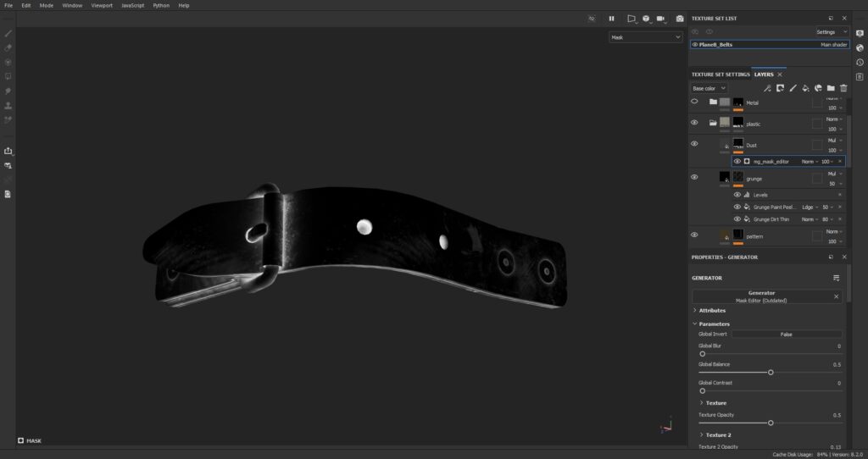Hide the mg_mask_editor generator effect

pyautogui.click(x=737, y=162)
